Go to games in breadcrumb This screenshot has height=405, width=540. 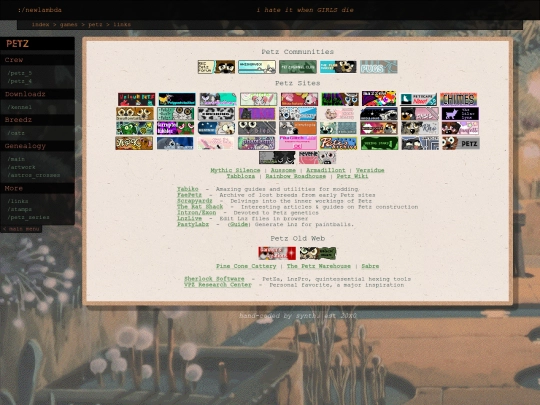(x=69, y=24)
